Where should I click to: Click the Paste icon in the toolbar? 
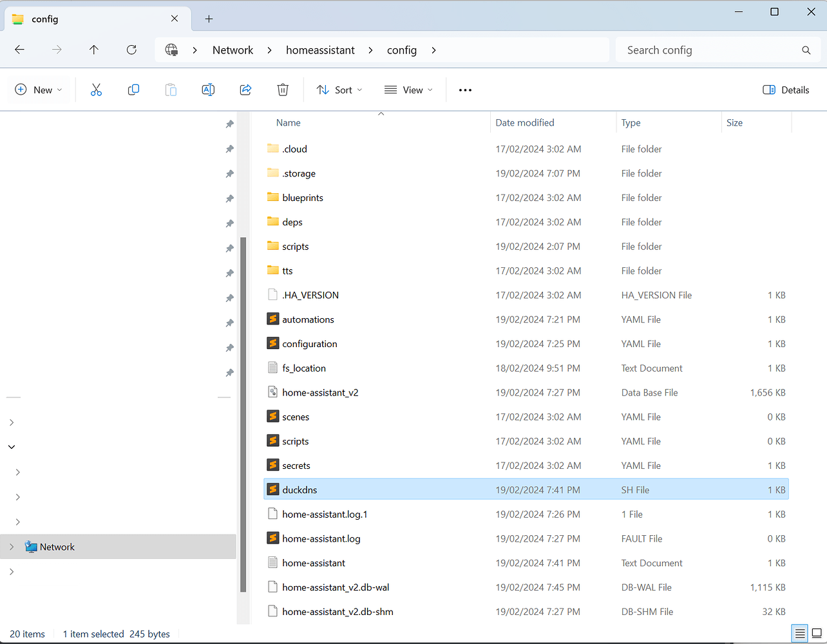tap(171, 90)
